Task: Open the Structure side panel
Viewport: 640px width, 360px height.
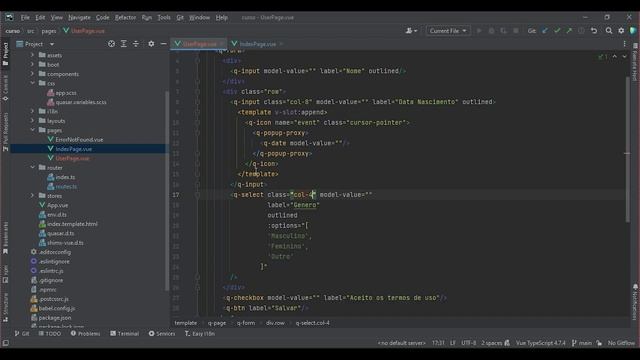Action: click(x=5, y=308)
